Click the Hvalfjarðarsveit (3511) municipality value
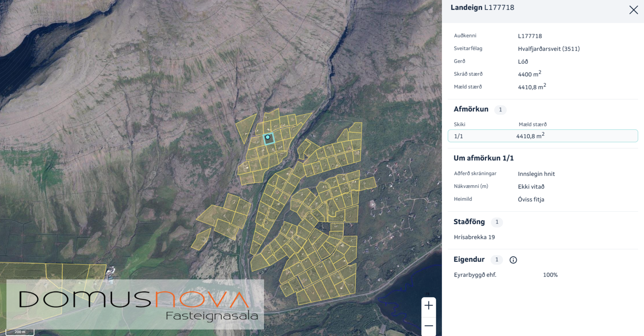Screen dimensions: 644x336 coord(549,49)
